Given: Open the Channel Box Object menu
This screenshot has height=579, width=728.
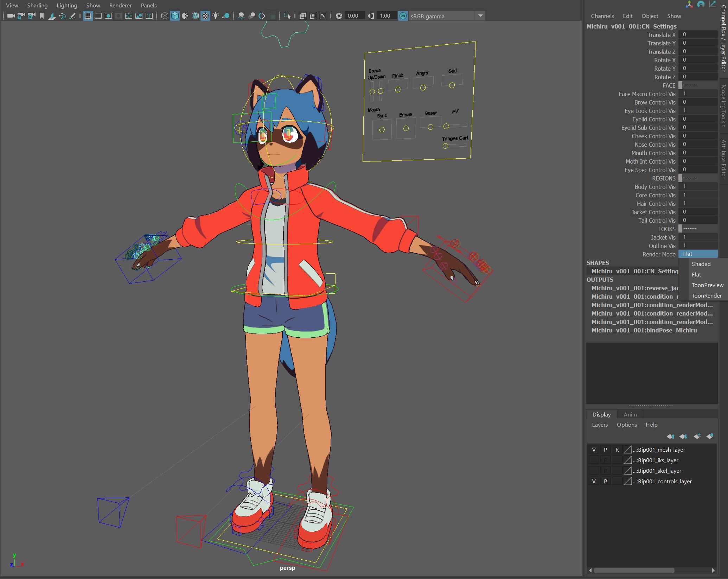Looking at the screenshot, I should click(650, 16).
